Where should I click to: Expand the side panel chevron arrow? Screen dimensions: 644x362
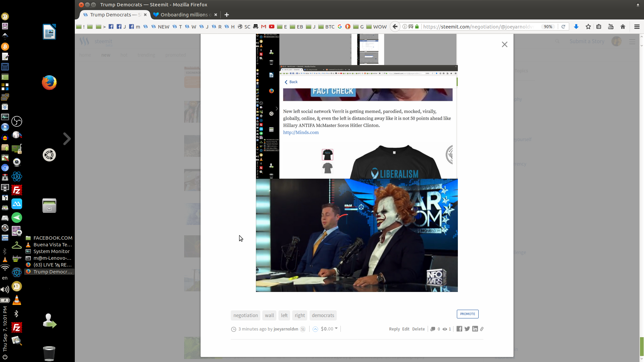67,139
